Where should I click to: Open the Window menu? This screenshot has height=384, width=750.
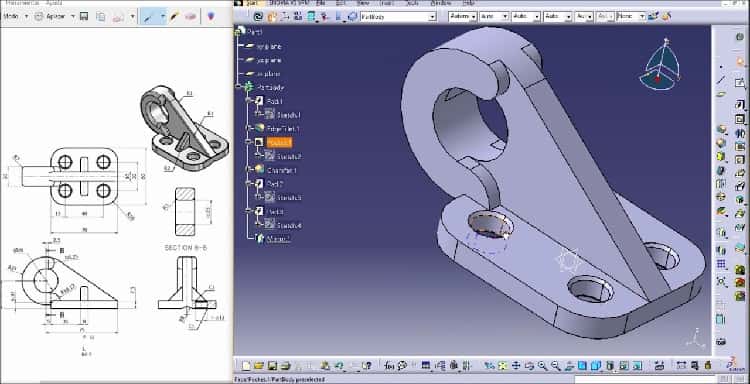click(x=440, y=3)
